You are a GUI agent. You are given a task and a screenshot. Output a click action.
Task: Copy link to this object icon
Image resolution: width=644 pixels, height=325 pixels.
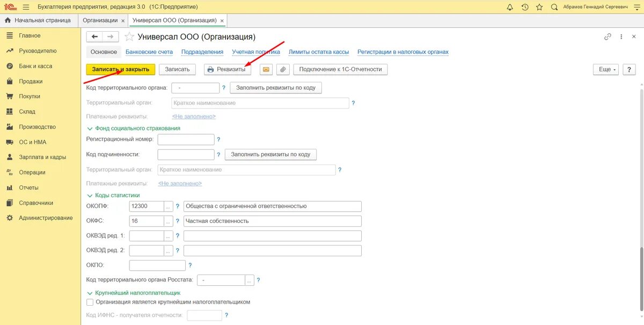tap(608, 37)
